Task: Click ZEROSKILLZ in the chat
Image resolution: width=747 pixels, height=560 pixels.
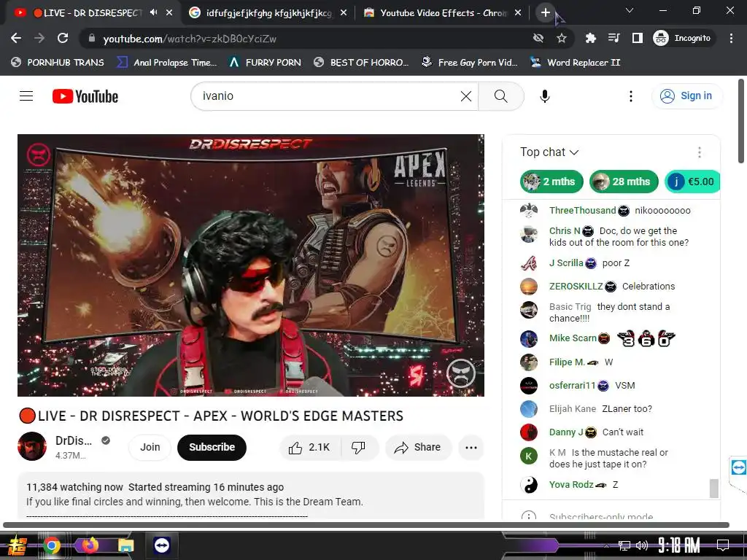Action: click(x=576, y=286)
